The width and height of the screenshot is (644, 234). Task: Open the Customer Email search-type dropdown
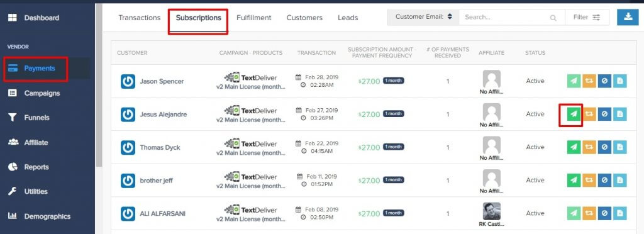(x=423, y=17)
